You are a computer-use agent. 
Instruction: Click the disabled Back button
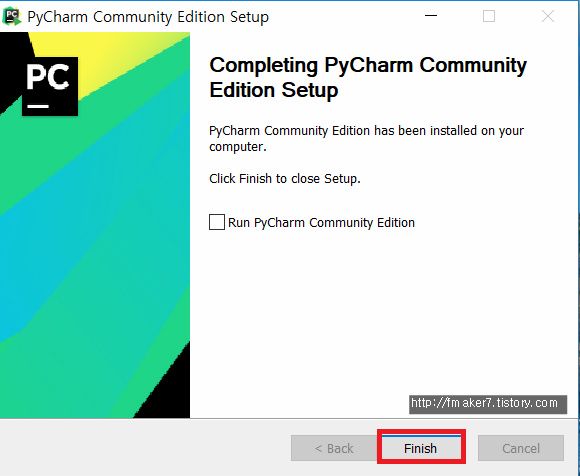pos(334,448)
